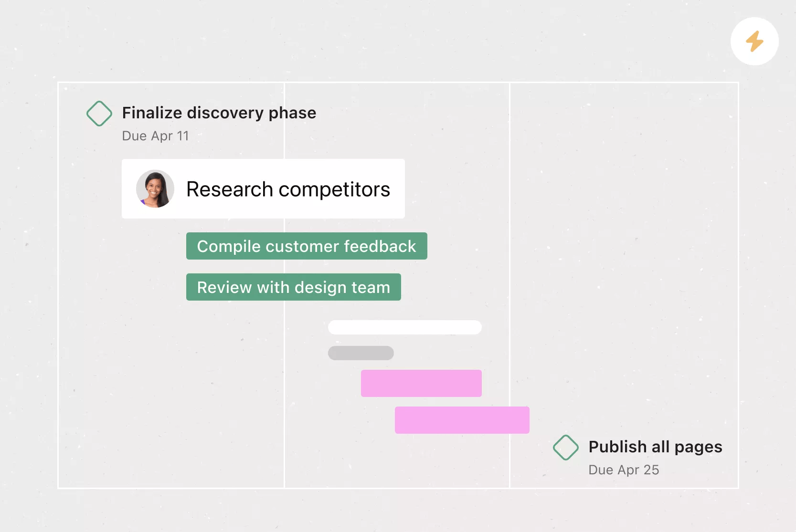Click empty area of first timeline column
Image resolution: width=796 pixels, height=532 pixels.
(x=167, y=382)
